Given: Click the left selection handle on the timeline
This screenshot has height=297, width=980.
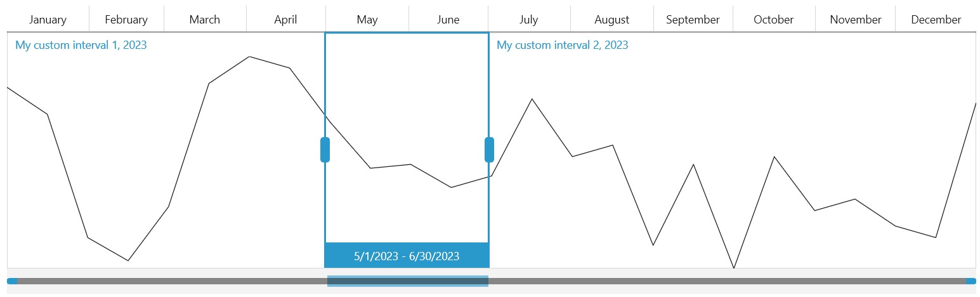Looking at the screenshot, I should coord(325,150).
